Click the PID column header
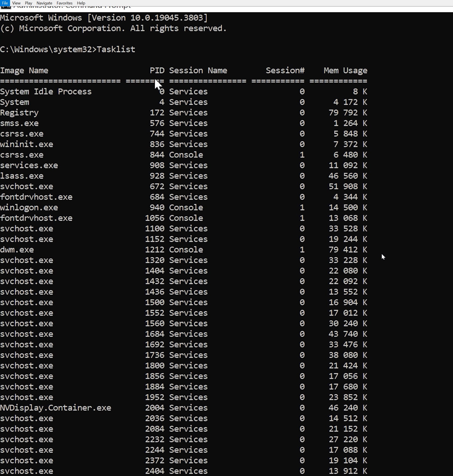 [157, 70]
